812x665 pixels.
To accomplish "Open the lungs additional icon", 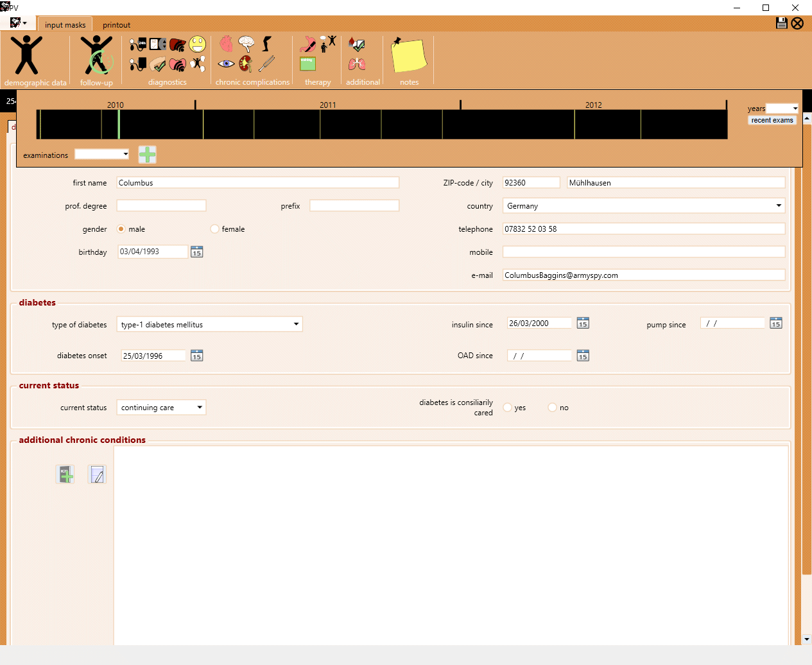I will [357, 64].
